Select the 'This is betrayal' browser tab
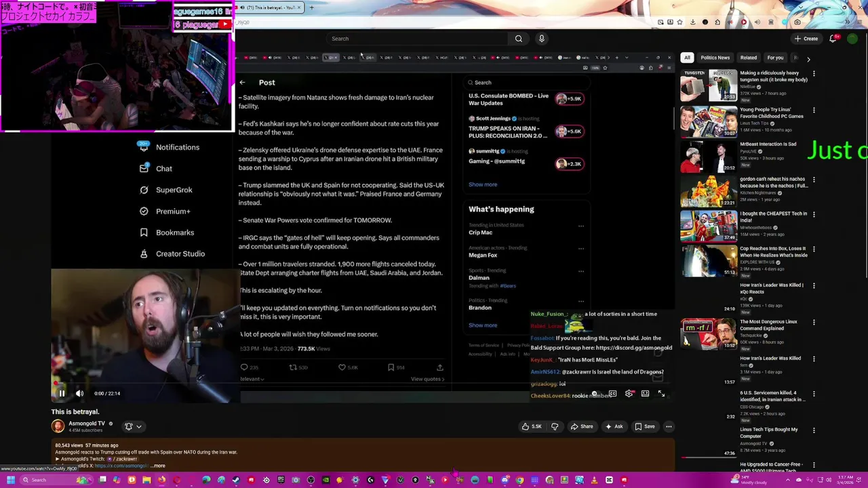The image size is (868, 488). pyautogui.click(x=269, y=7)
